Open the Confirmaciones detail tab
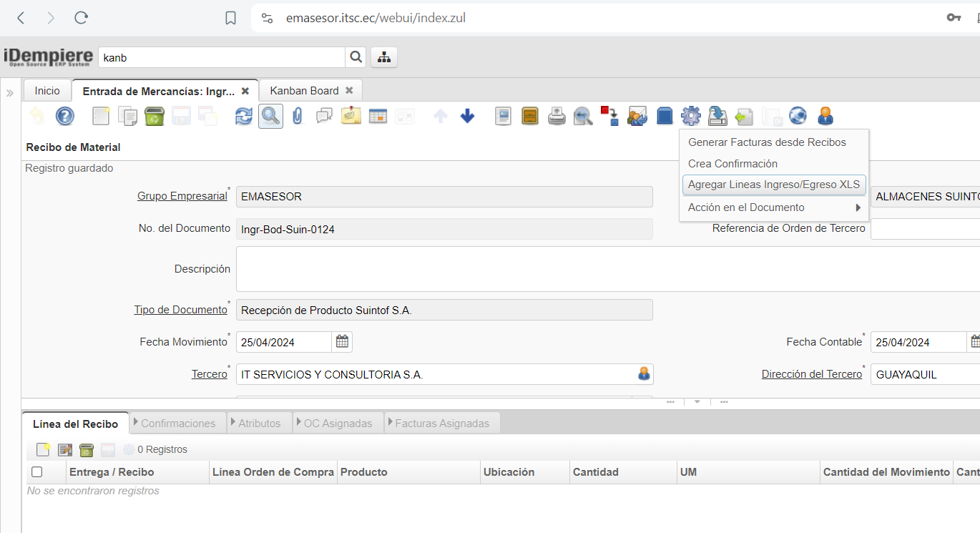The image size is (980, 533). pos(178,424)
